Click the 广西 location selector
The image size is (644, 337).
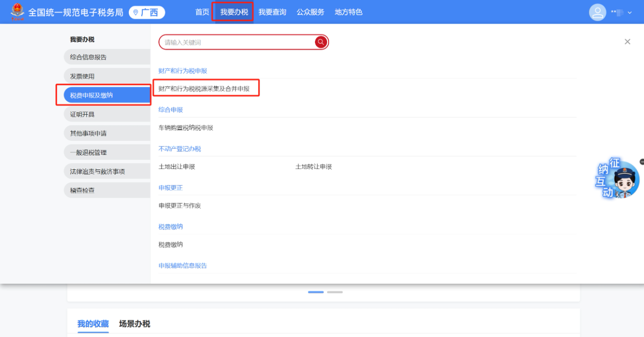click(146, 13)
